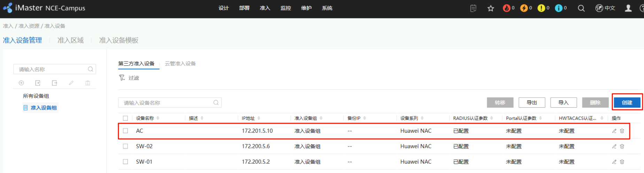
Task: Open the 中文 language selector
Action: (605, 8)
